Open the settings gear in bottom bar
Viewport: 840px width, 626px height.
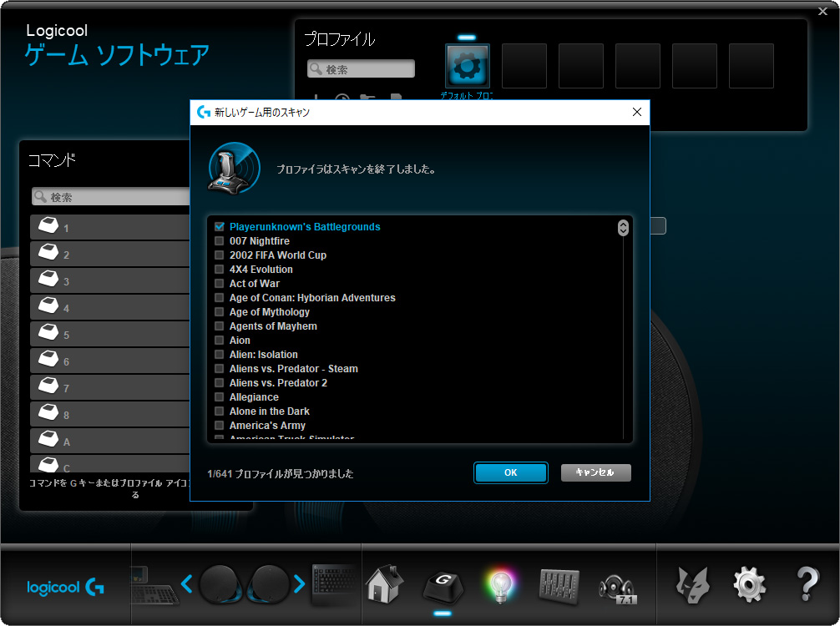click(750, 585)
